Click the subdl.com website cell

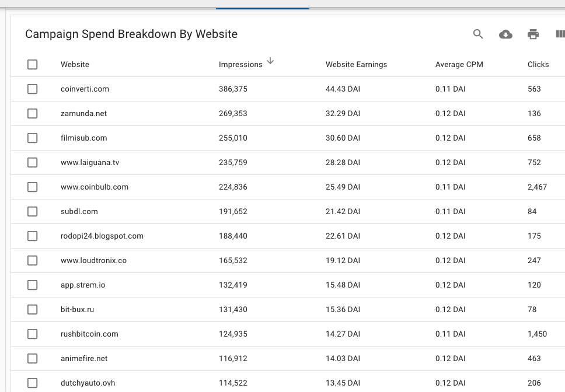pyautogui.click(x=79, y=211)
